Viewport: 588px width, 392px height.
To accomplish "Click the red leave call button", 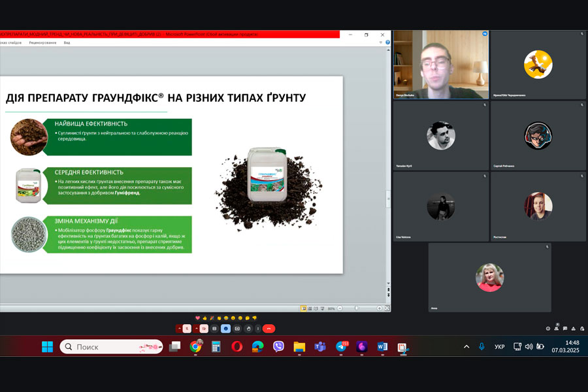I will pyautogui.click(x=269, y=329).
